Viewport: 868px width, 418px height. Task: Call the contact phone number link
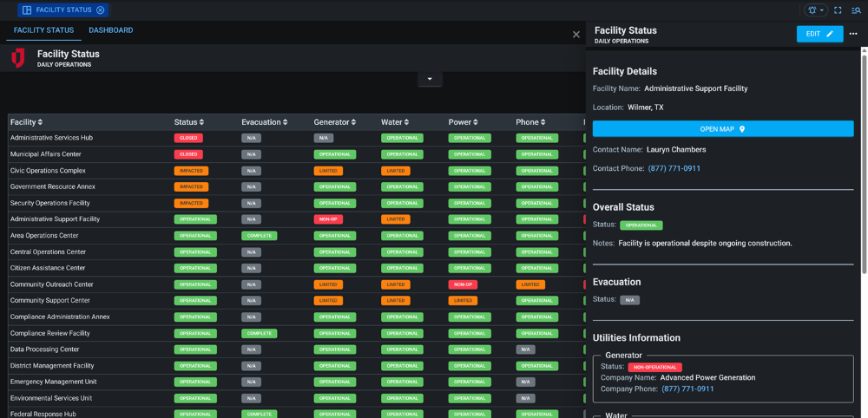coord(674,168)
